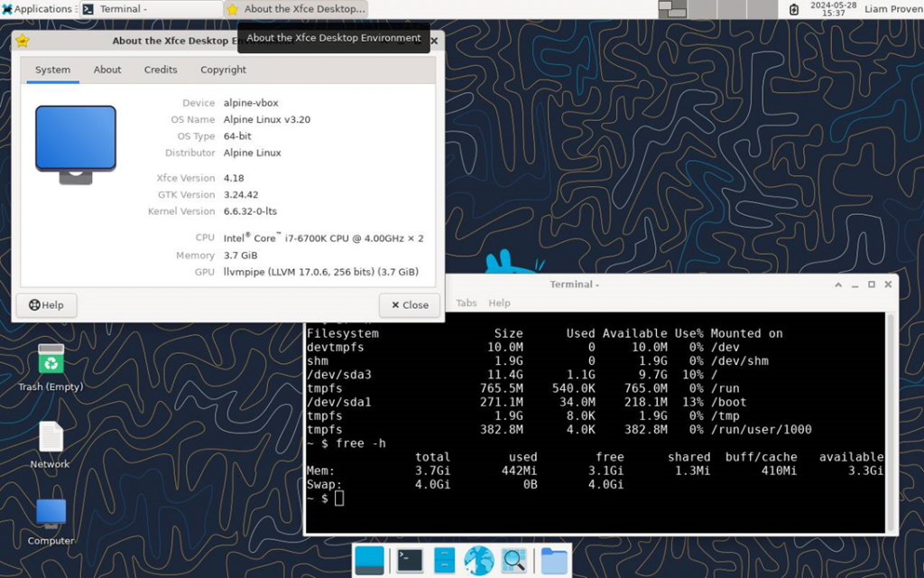Viewport: 924px width, 578px height.
Task: Open Application Finder from the dock
Action: point(513,560)
